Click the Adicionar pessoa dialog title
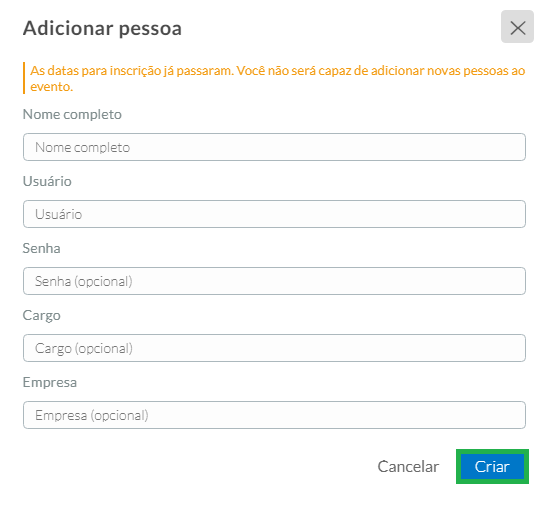 [x=102, y=28]
